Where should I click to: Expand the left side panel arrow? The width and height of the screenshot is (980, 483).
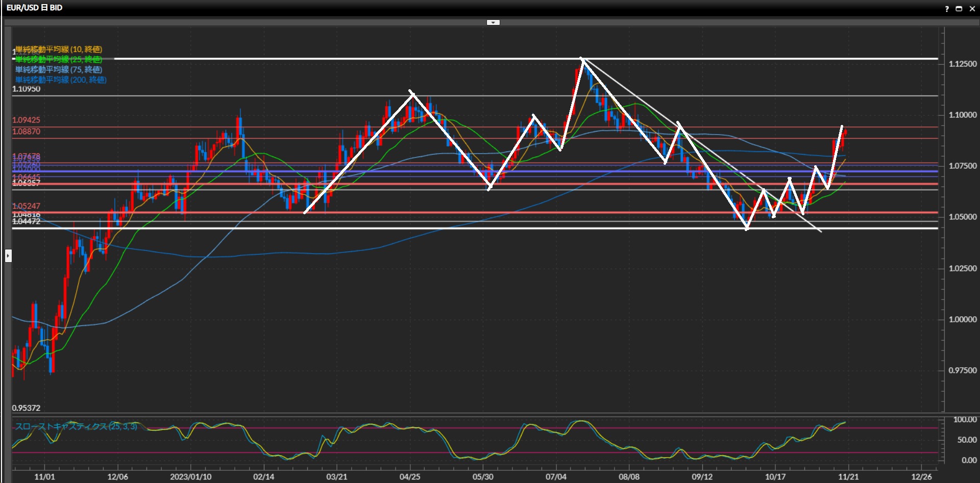click(8, 256)
